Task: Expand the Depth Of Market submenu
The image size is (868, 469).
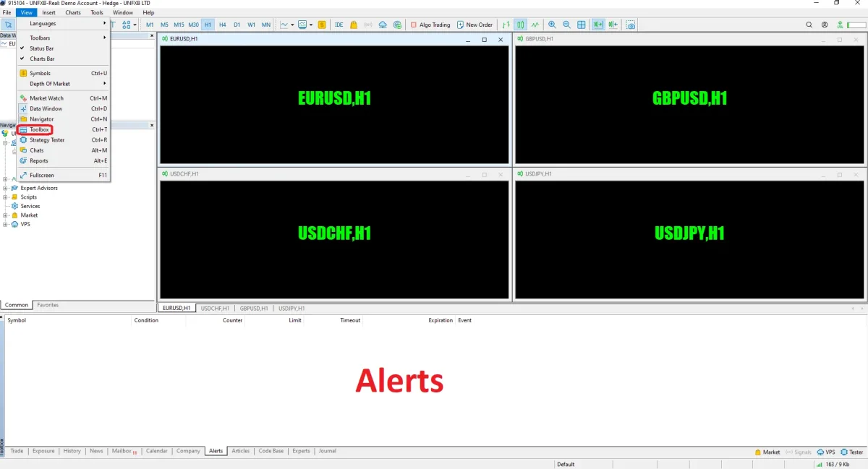Action: (x=64, y=84)
